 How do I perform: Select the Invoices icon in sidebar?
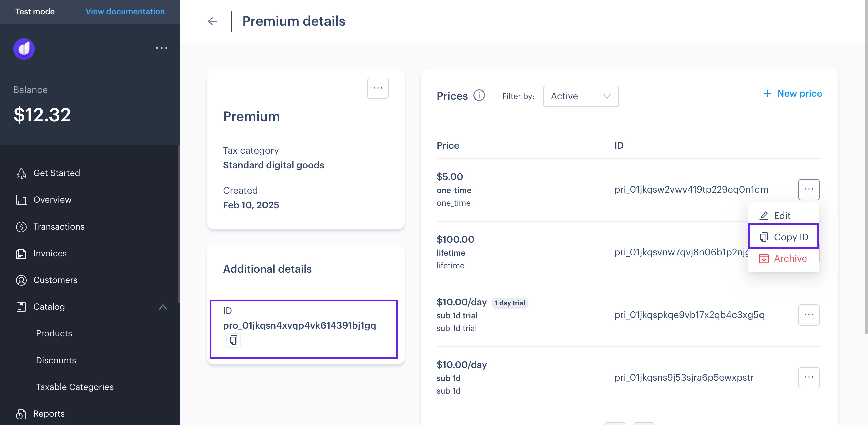[x=21, y=253]
